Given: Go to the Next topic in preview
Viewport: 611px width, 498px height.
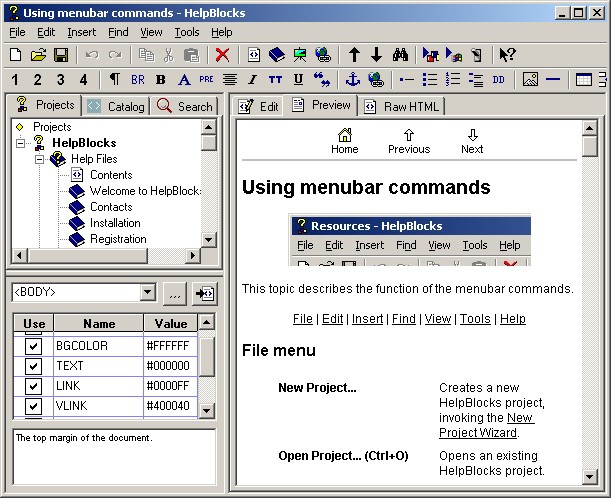Looking at the screenshot, I should click(472, 141).
